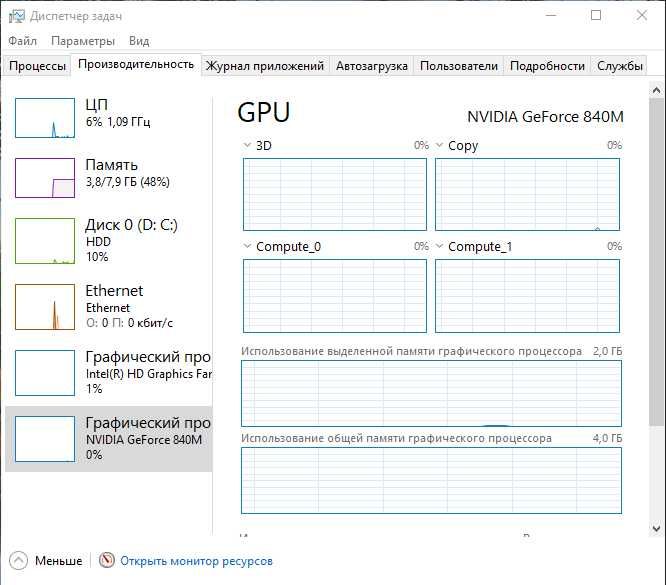Click the 3,8/7,9 ГБ (48%) memory text
Image resolution: width=666 pixels, height=585 pixels.
click(x=128, y=182)
